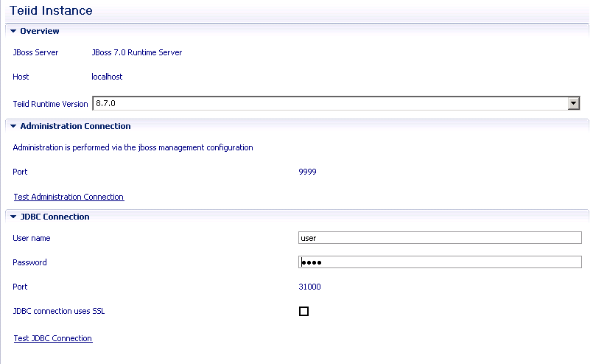Screen dimensions: 593x364
Task: Click the JDBC connection uses SSL label
Action: (x=59, y=311)
